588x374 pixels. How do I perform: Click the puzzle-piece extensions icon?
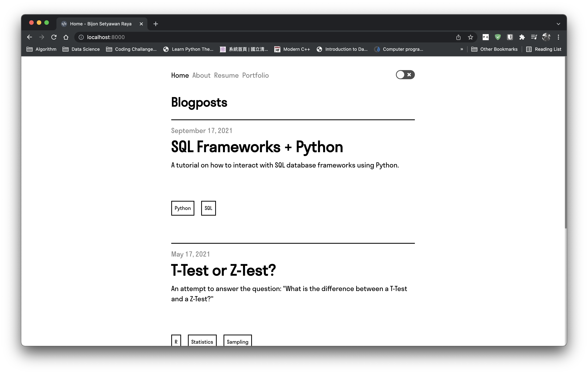[522, 37]
